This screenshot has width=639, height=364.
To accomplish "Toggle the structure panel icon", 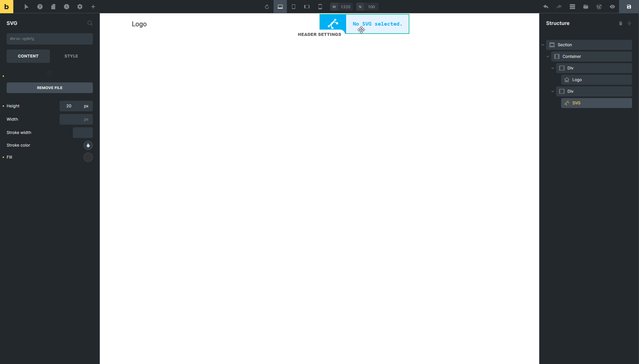I will (x=572, y=7).
